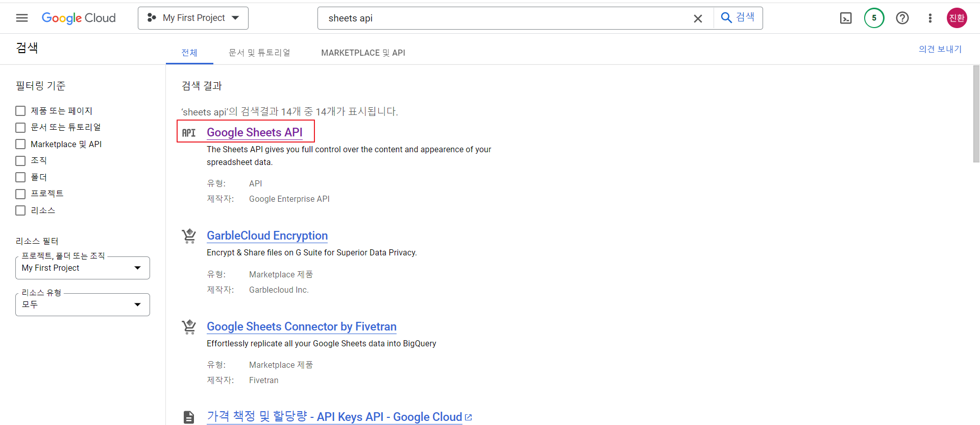Viewport: 980px width, 425px height.
Task: Open notifications badge showing 5
Action: click(x=874, y=18)
